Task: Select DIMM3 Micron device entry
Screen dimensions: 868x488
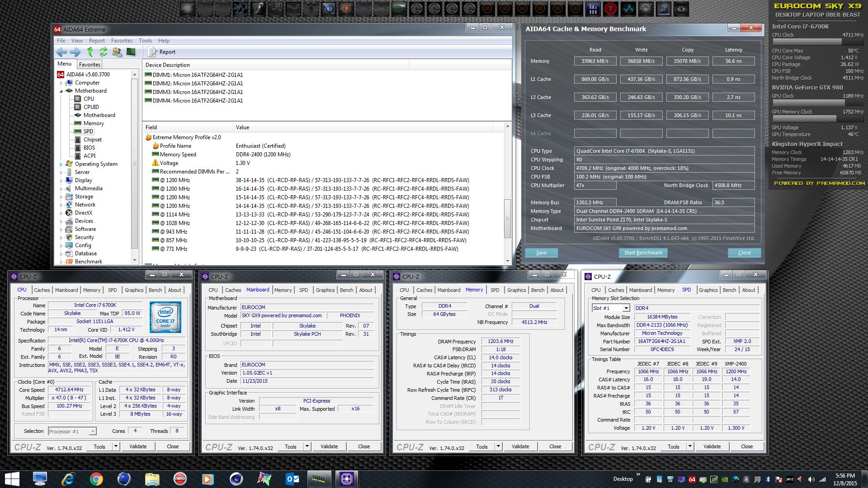Action: pyautogui.click(x=198, y=92)
